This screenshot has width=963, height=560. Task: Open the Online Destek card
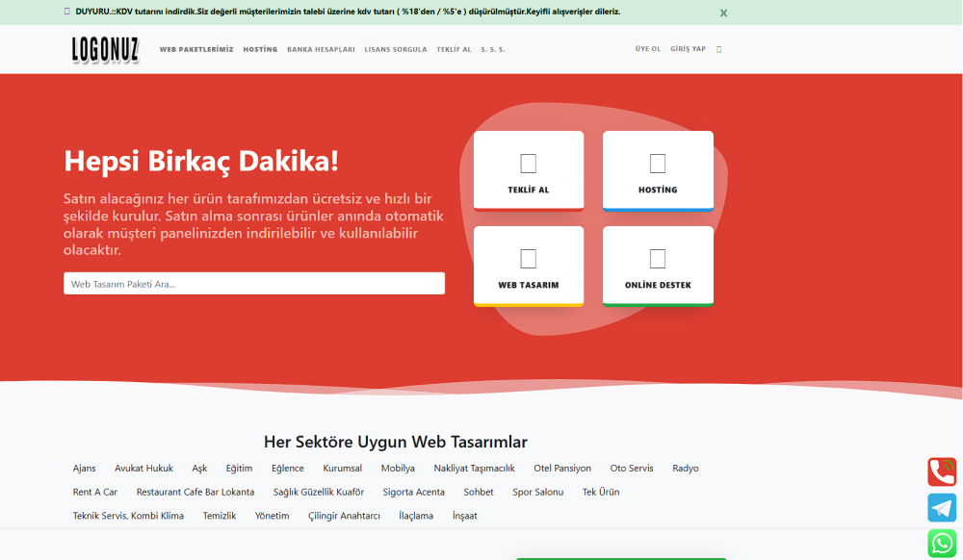658,266
